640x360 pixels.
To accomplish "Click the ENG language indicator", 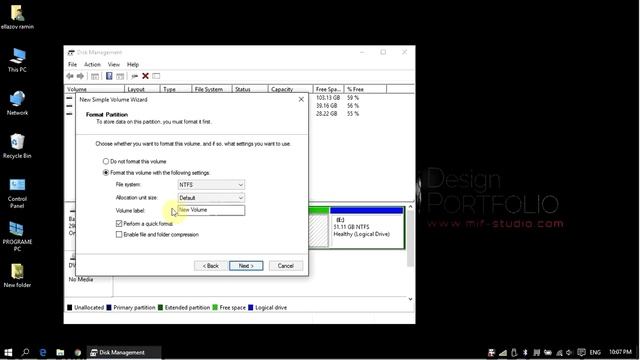I will [x=595, y=353].
